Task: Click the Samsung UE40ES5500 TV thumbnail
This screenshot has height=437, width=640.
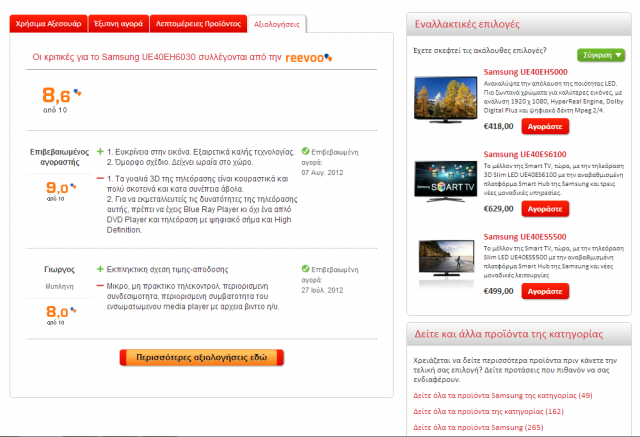Action: click(447, 259)
